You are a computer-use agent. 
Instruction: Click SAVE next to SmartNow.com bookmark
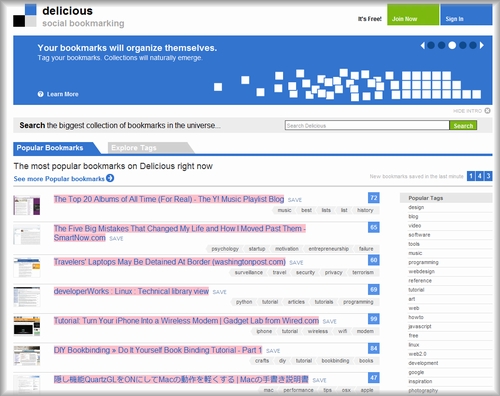point(116,239)
